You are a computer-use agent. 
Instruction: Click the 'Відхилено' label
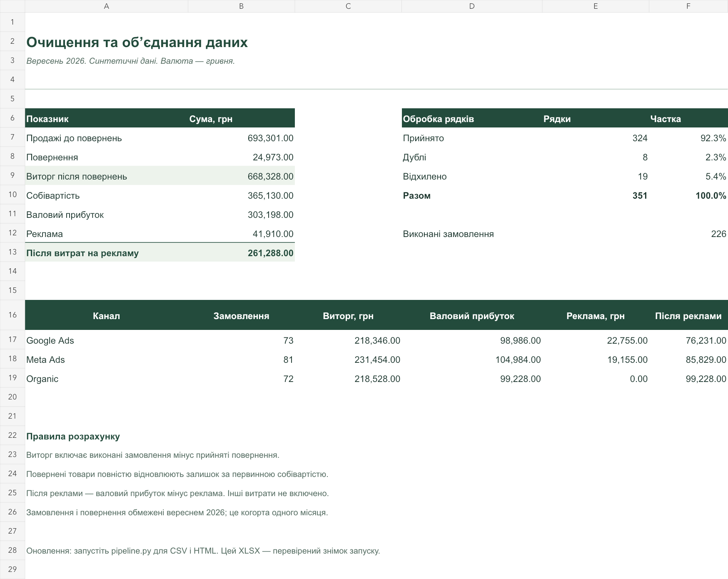[425, 176]
